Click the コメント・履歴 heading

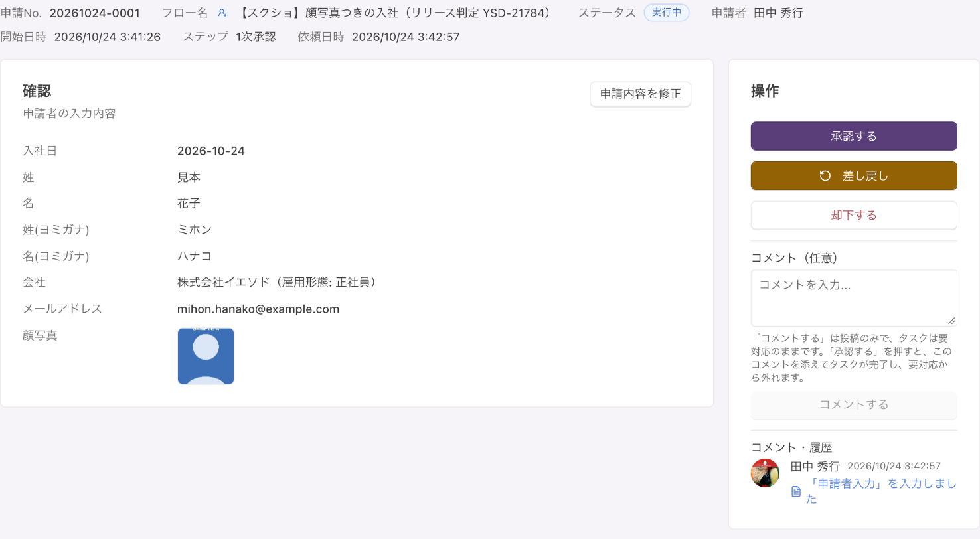pos(791,447)
